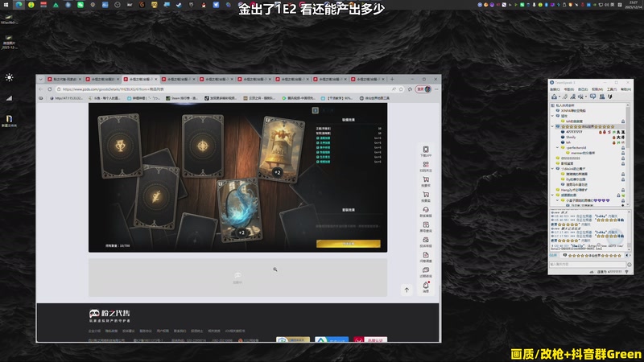Select the blue flame card
644x362 pixels.
[240, 210]
